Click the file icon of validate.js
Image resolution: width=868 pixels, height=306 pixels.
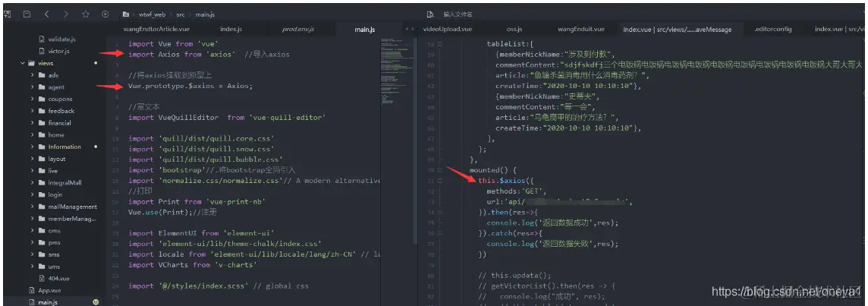tap(42, 39)
